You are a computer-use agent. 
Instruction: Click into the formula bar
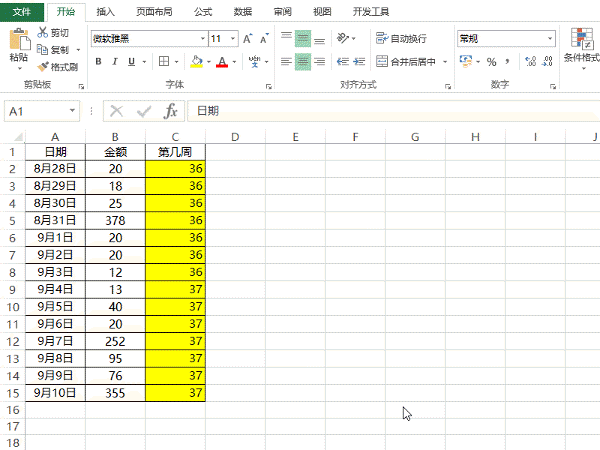click(393, 111)
